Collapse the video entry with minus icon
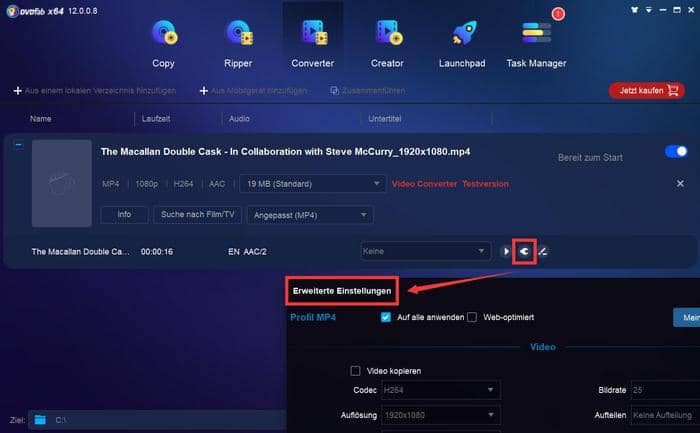This screenshot has height=433, width=700. point(18,145)
